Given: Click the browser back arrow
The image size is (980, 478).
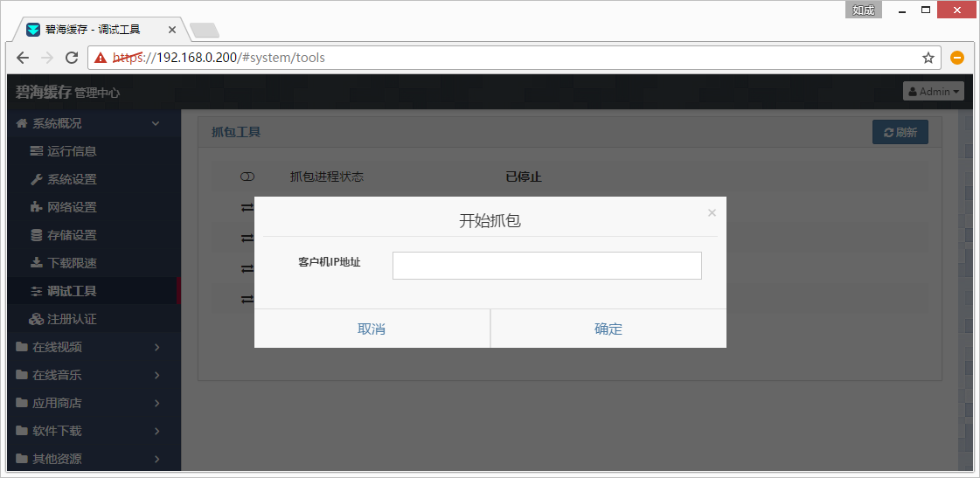Looking at the screenshot, I should 24,58.
